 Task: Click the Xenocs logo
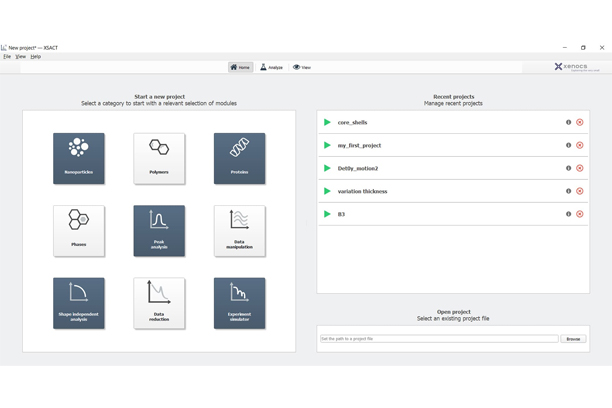576,67
